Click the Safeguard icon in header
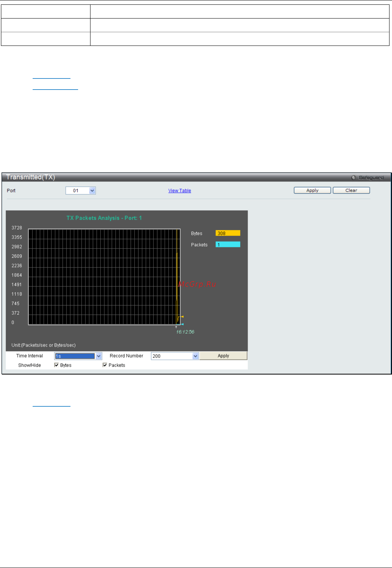392x568 pixels. tap(353, 178)
